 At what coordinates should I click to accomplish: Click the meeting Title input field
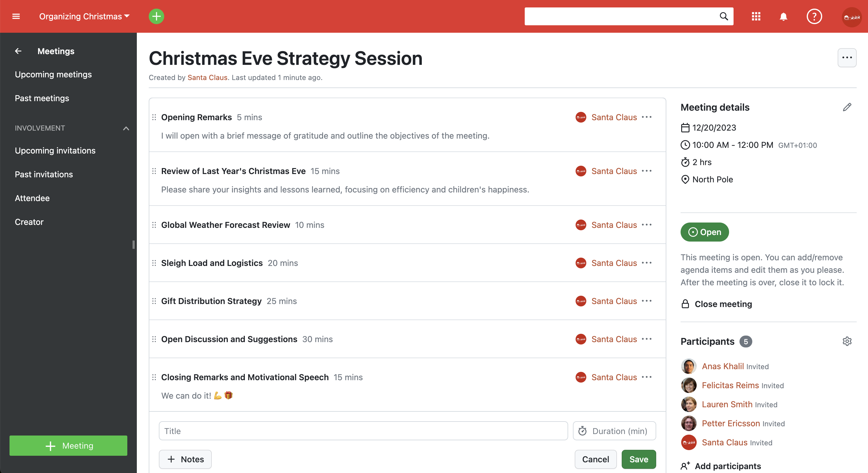pyautogui.click(x=362, y=431)
